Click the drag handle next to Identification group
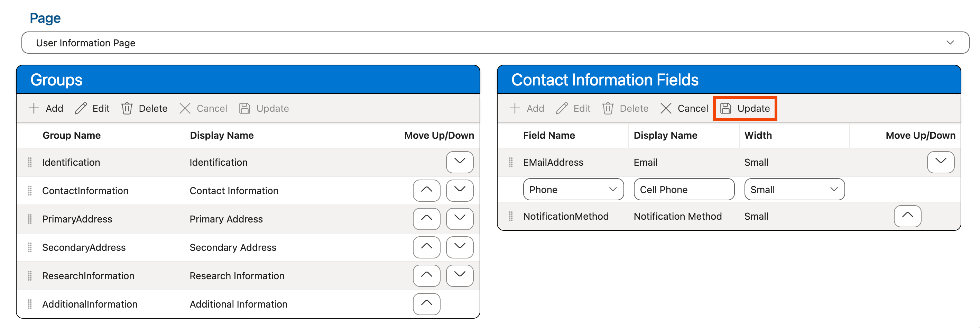 (30, 162)
